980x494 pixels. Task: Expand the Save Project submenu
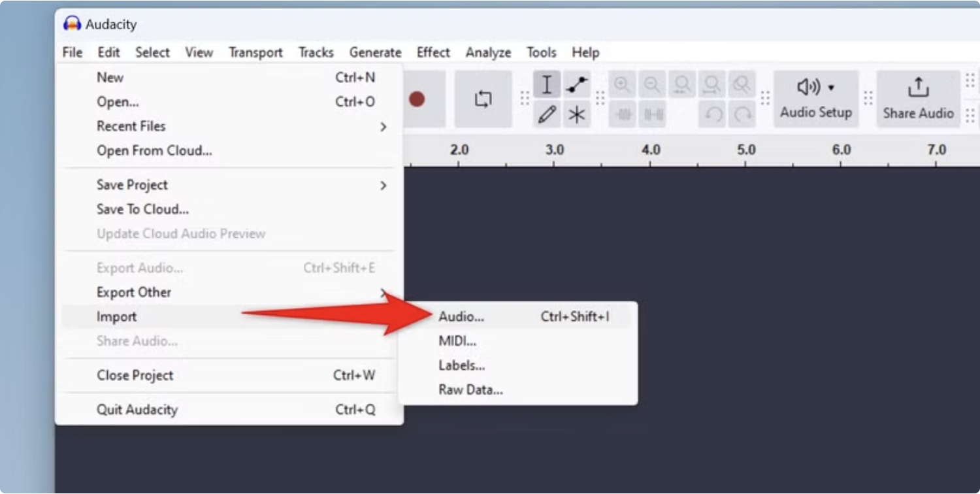point(229,185)
